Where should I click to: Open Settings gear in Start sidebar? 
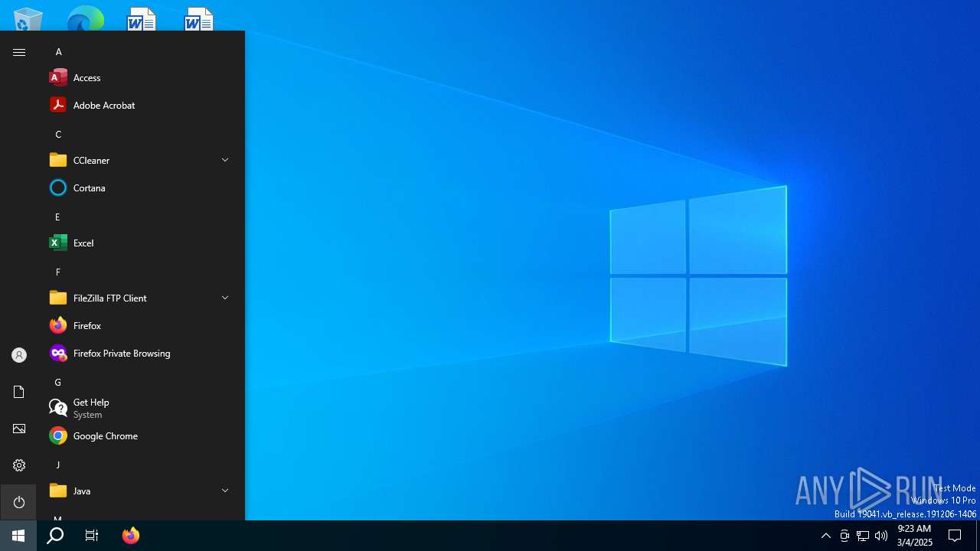click(19, 465)
